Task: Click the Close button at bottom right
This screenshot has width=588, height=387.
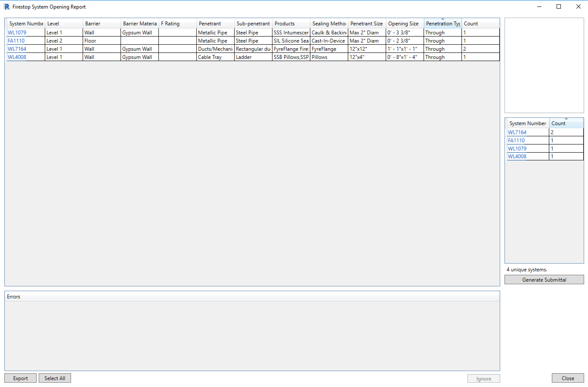Action: tap(568, 378)
